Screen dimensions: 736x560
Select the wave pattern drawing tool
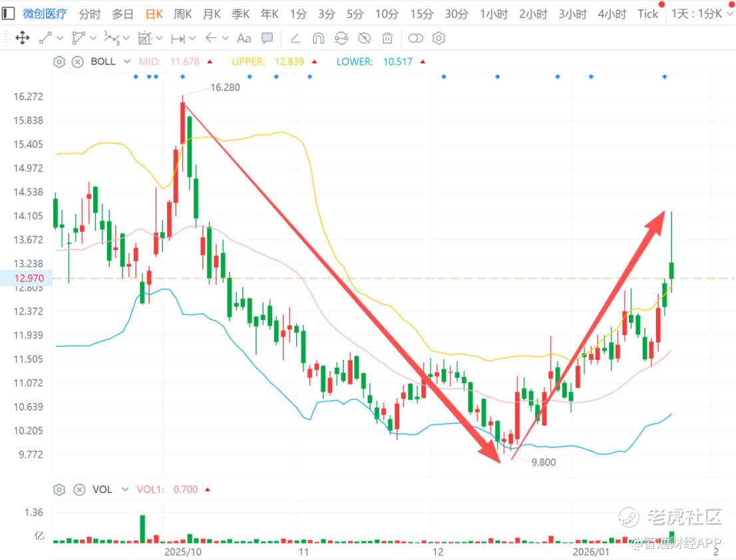point(112,38)
